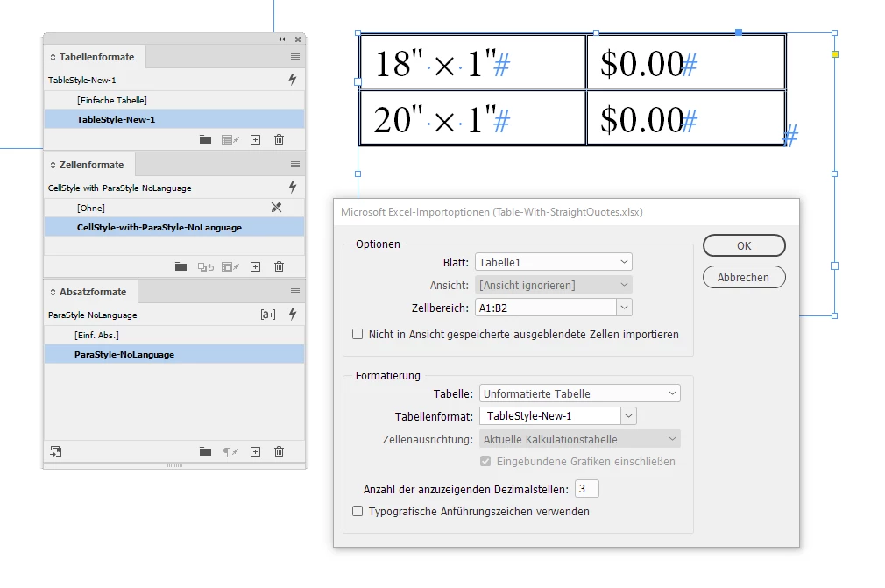Create a new cell style
Image resolution: width=885 pixels, height=588 pixels.
click(x=255, y=266)
